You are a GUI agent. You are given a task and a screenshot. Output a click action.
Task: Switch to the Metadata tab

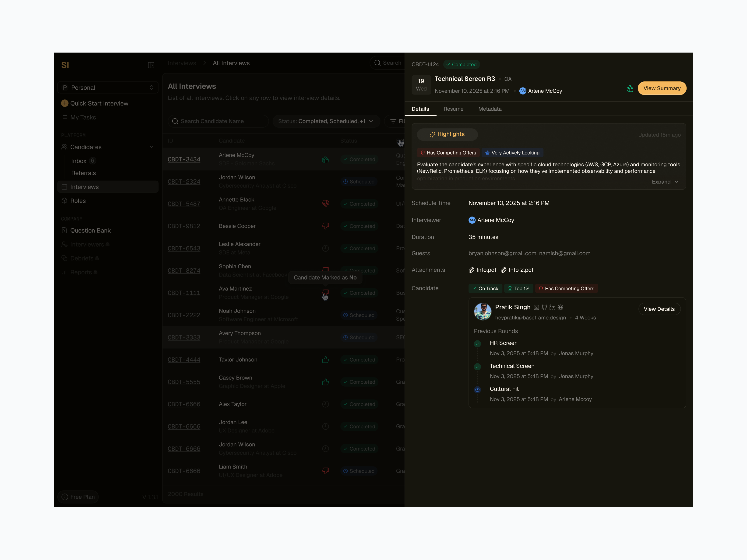click(x=490, y=109)
